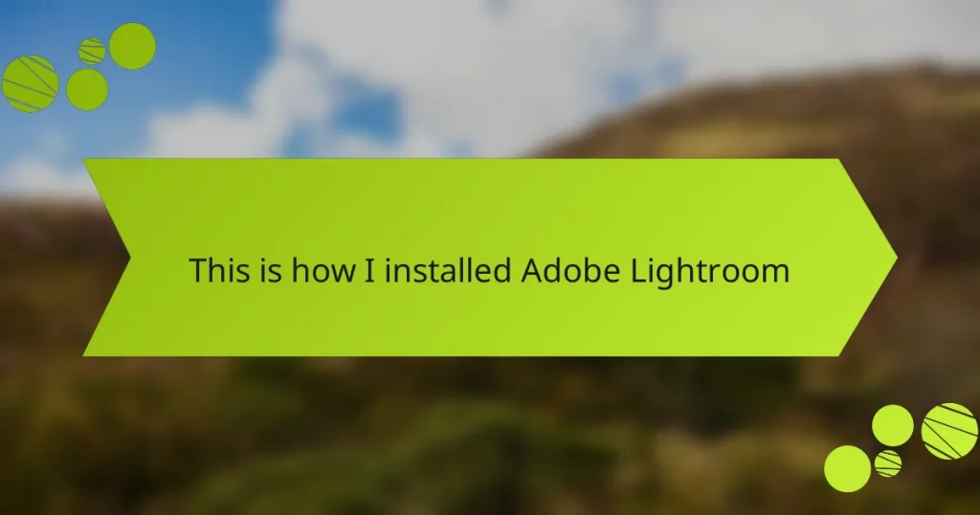Click the letter "I" in the title

click(x=369, y=271)
